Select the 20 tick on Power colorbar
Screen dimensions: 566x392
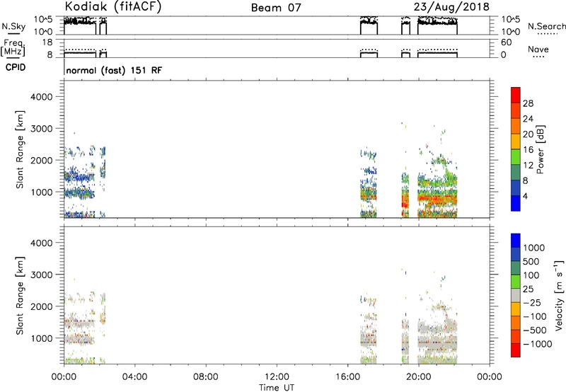click(x=528, y=134)
